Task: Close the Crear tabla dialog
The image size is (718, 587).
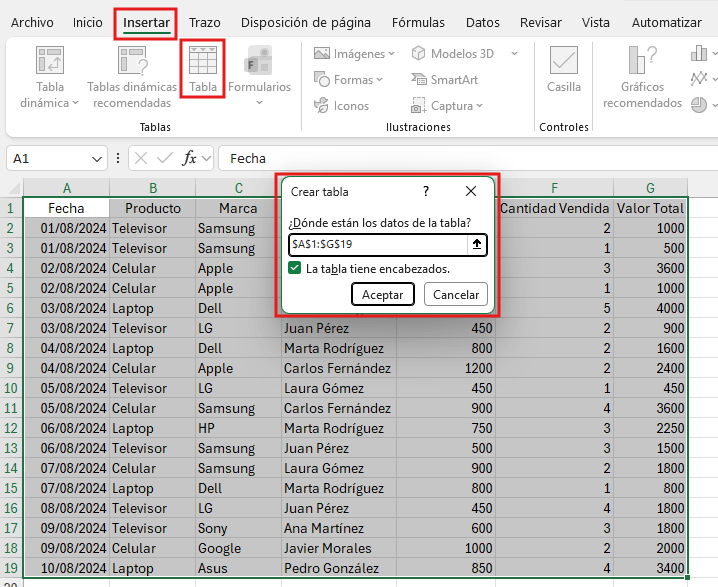Action: pos(471,191)
